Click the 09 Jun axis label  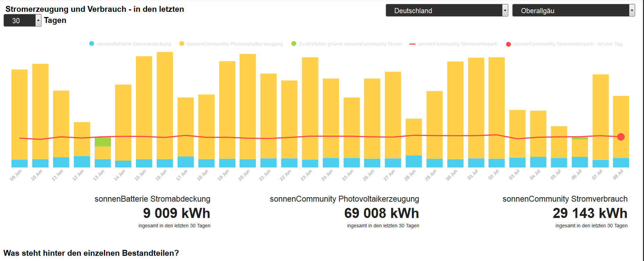point(16,175)
